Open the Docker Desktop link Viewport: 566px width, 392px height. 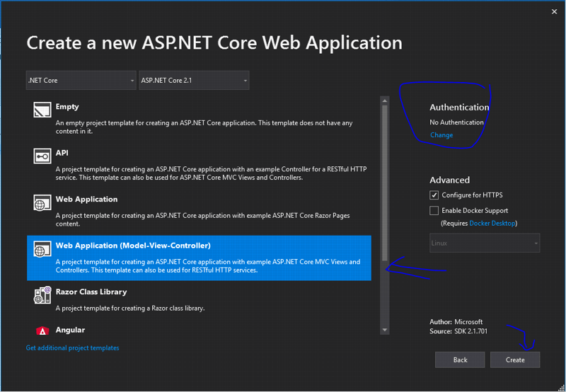tap(492, 223)
